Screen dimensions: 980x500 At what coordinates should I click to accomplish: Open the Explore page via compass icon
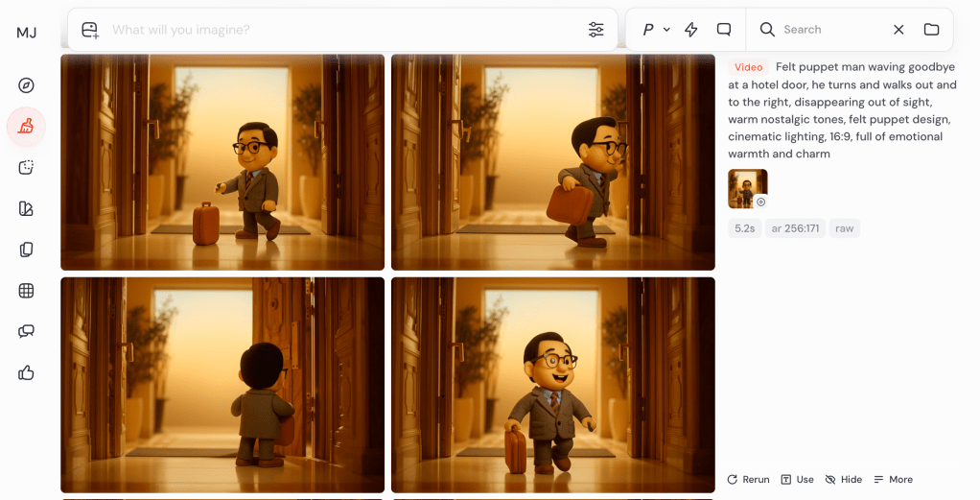pos(27,85)
